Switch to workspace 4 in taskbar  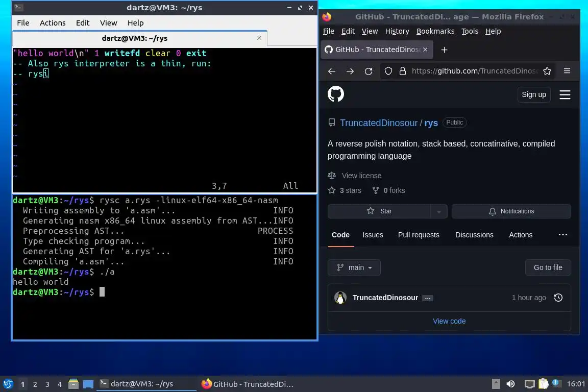coord(60,384)
